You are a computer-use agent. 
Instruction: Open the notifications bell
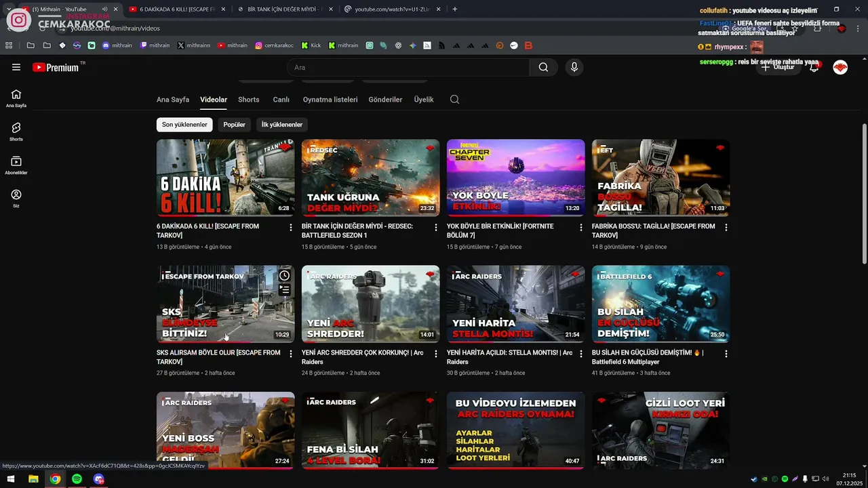tap(814, 67)
